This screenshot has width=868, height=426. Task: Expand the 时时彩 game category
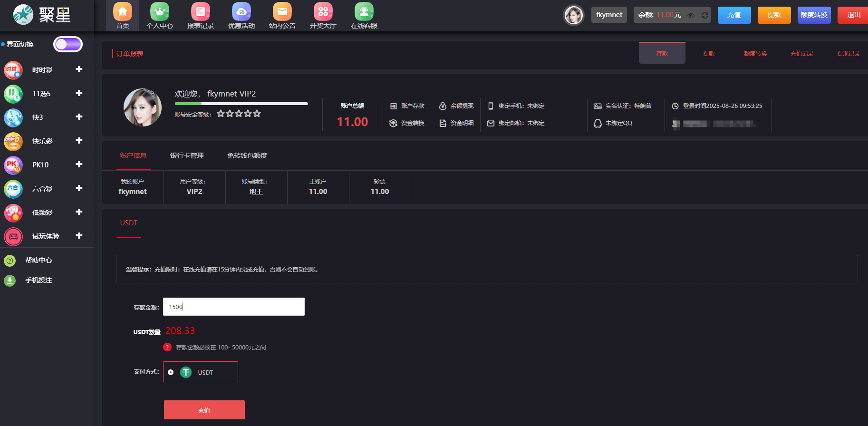79,69
